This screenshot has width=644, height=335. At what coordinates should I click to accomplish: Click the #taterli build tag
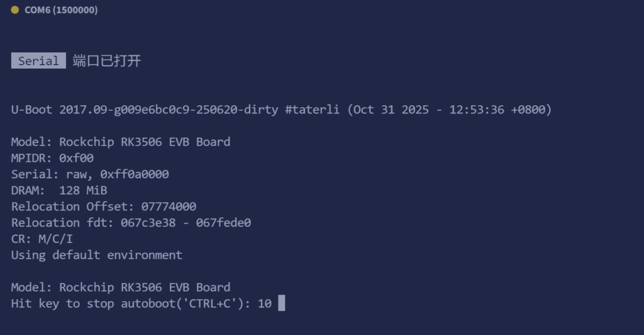point(313,110)
